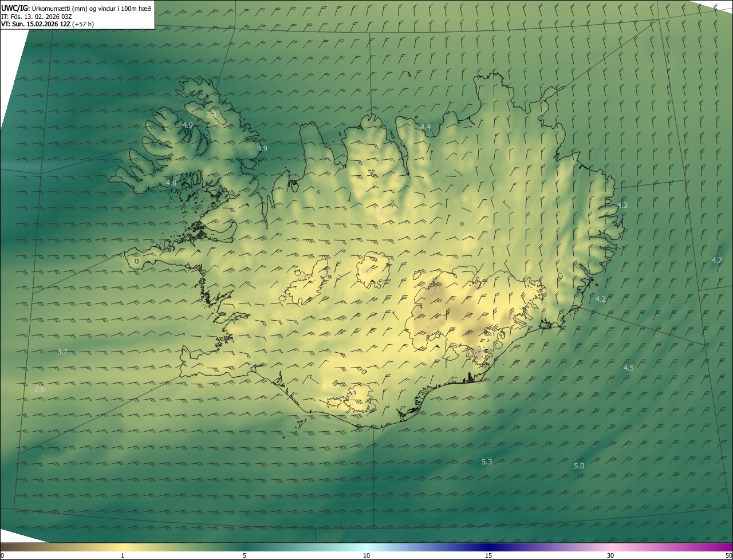Click the 4.2 value on the southeast coast
Viewport: 733px width, 560px height.
tap(600, 299)
